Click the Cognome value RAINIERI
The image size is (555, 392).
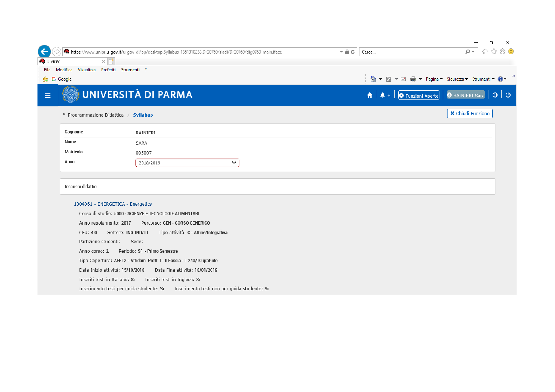(x=145, y=133)
